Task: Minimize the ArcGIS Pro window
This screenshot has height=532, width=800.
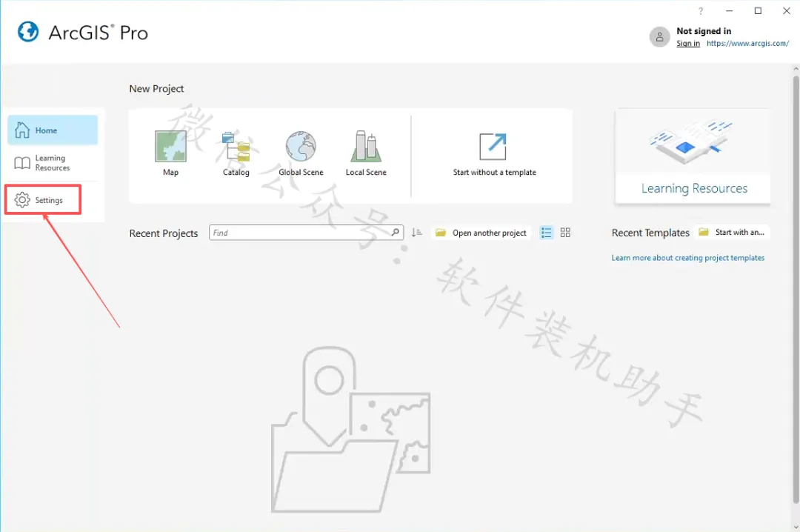Action: coord(730,10)
